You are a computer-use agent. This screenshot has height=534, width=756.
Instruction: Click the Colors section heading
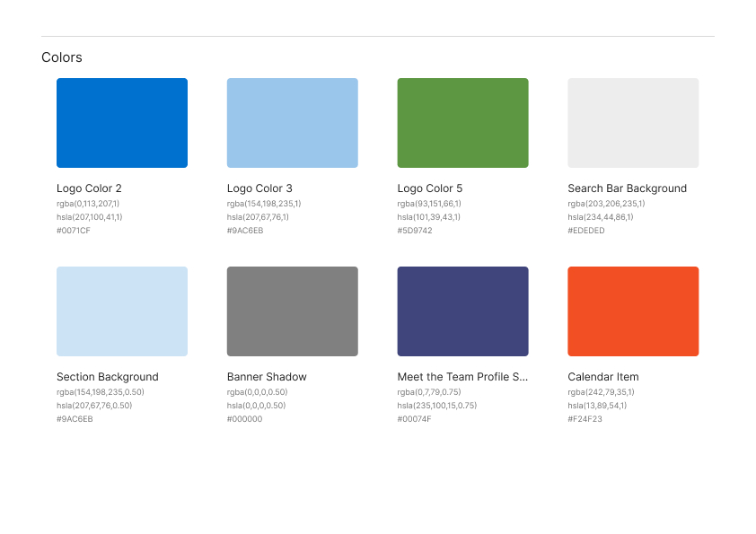click(x=62, y=57)
